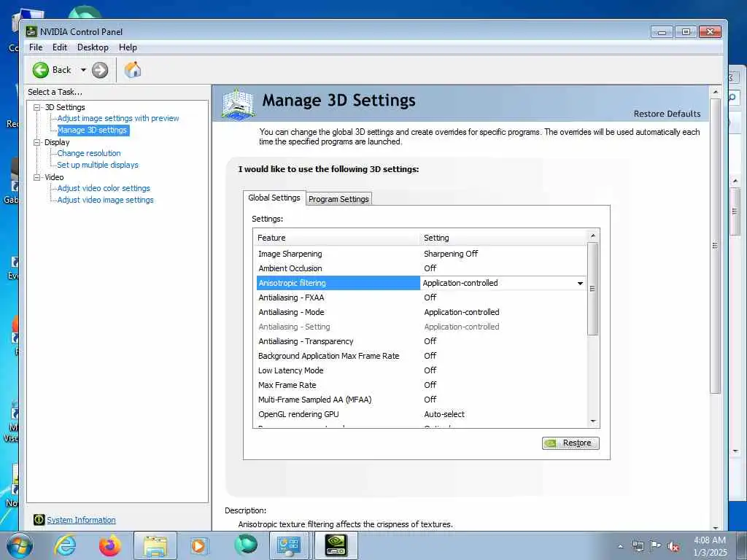
Task: Show hidden tray icons arrow
Action: click(620, 547)
